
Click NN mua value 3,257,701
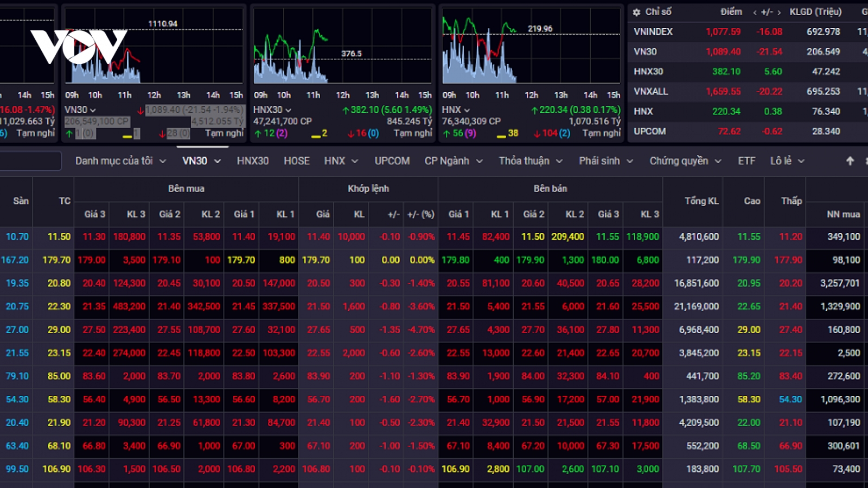coord(840,283)
